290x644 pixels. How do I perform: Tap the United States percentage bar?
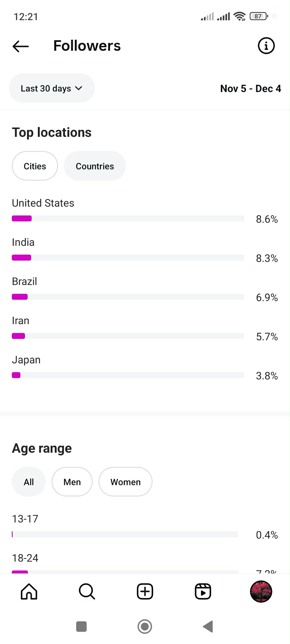pyautogui.click(x=128, y=218)
